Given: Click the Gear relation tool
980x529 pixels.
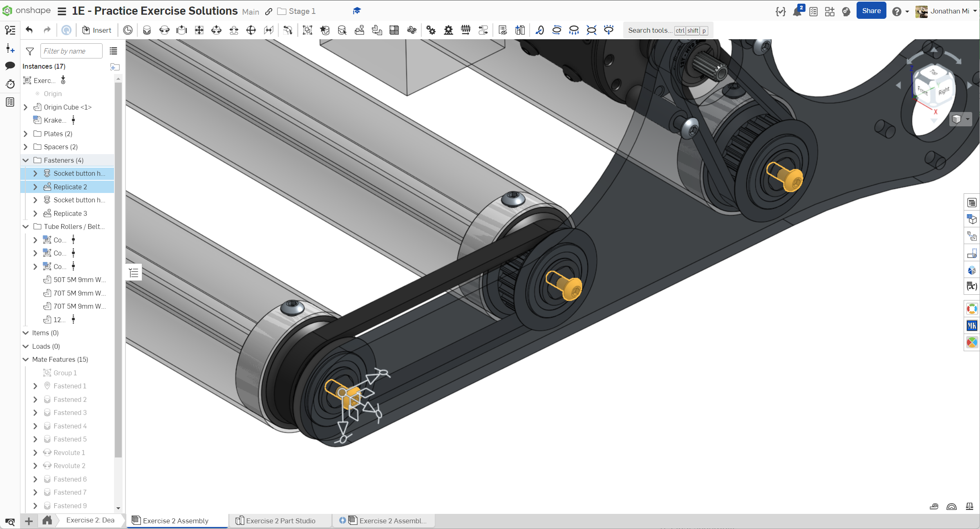Looking at the screenshot, I should pyautogui.click(x=431, y=30).
